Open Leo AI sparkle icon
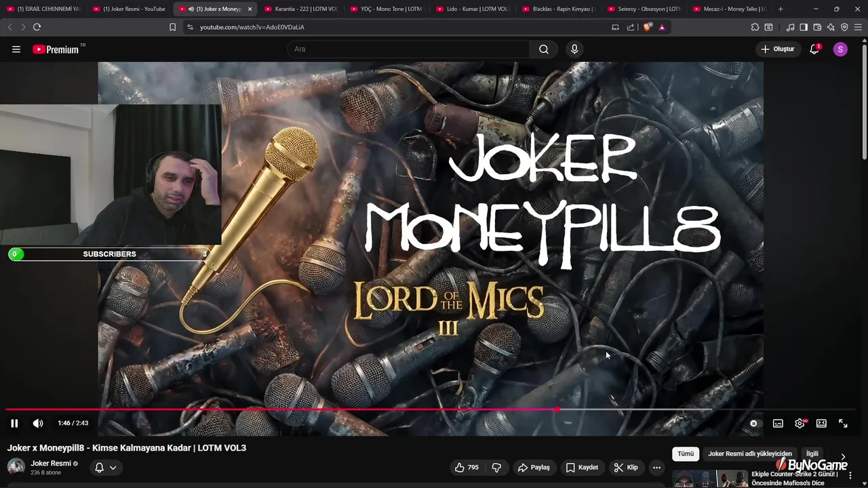The height and width of the screenshot is (488, 868). click(831, 27)
